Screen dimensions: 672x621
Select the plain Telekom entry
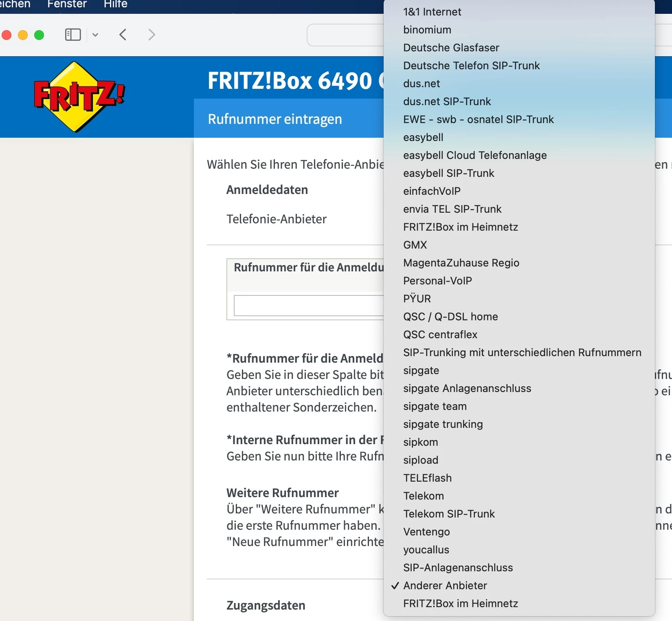[519, 496]
